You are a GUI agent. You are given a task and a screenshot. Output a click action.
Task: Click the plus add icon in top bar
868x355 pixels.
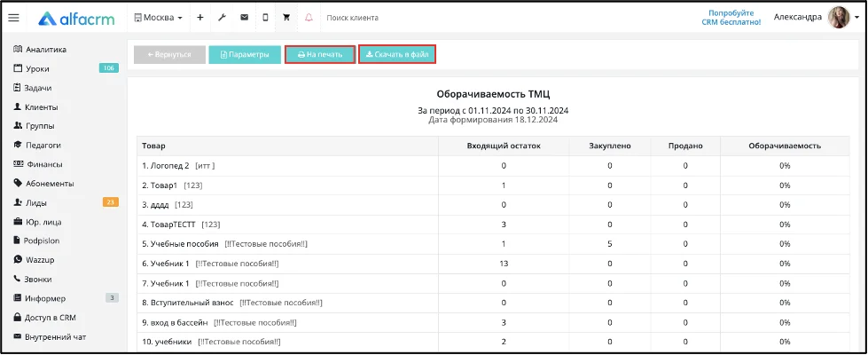tap(200, 18)
